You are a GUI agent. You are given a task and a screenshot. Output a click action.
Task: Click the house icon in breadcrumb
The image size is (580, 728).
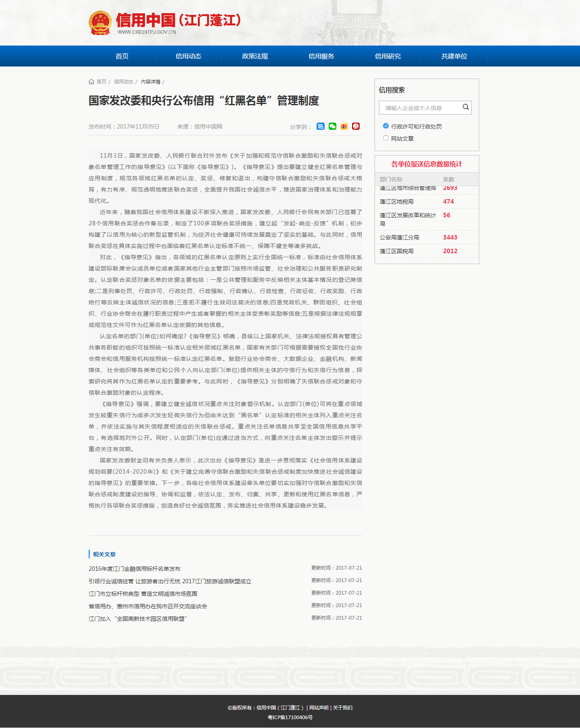click(91, 82)
